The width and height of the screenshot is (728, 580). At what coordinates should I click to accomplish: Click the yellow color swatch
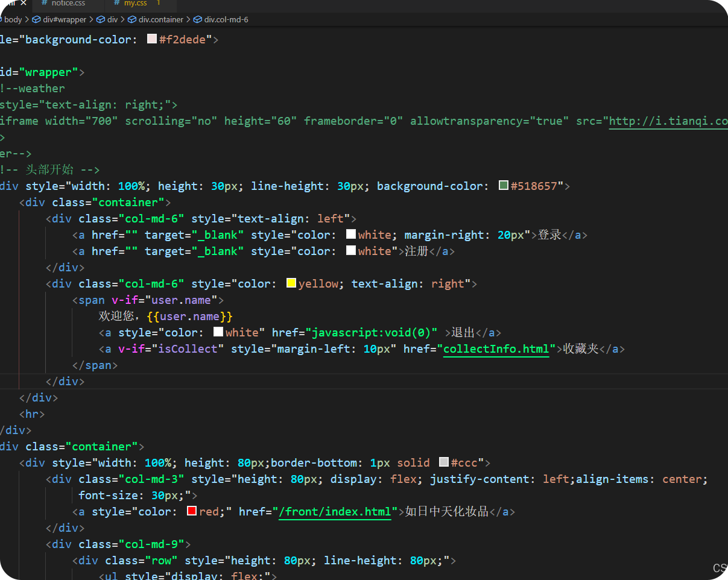291,283
